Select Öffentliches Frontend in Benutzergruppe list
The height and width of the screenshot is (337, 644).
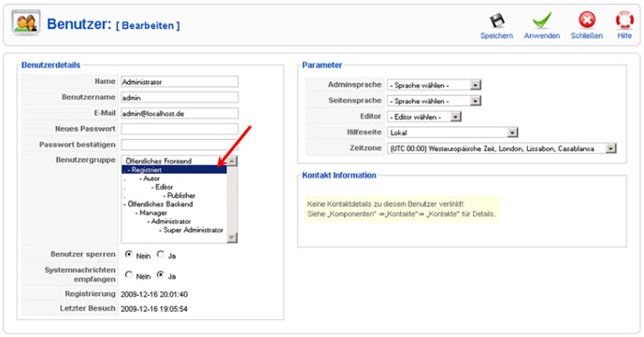coord(174,161)
